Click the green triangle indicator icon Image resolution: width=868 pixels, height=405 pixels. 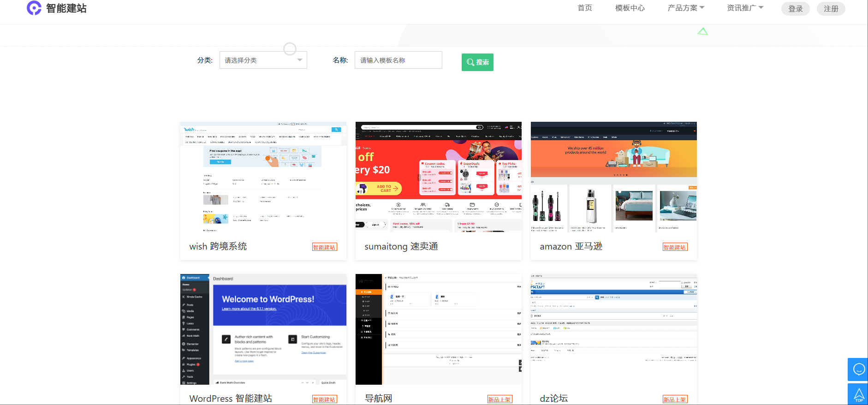coord(702,31)
